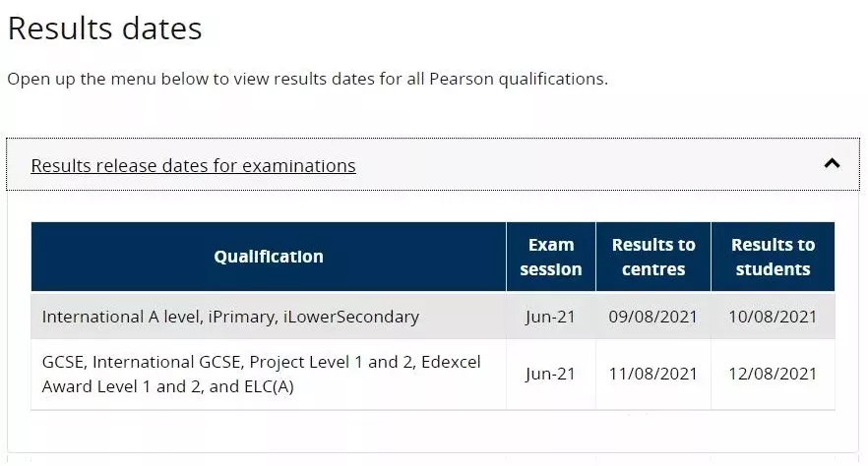Viewport: 868px width, 466px height.
Task: Click Jun-21 in the GCSE row
Action: [550, 375]
